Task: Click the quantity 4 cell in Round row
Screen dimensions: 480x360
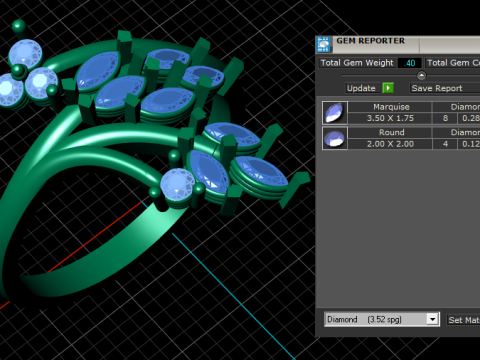Action: [445, 144]
